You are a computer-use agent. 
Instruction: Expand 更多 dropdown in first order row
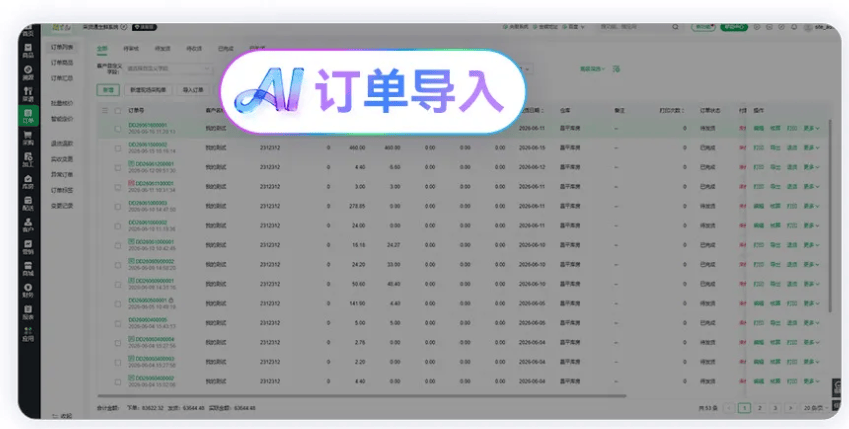coord(811,128)
